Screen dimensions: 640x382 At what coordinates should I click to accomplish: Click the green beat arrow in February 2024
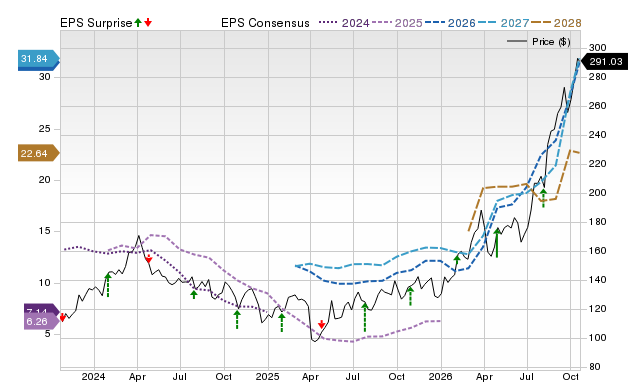(108, 285)
